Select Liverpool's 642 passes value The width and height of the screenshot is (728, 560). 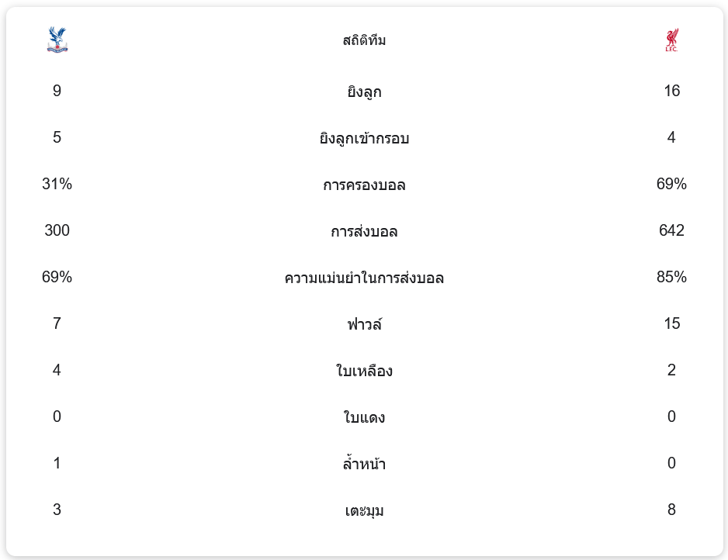coord(671,230)
